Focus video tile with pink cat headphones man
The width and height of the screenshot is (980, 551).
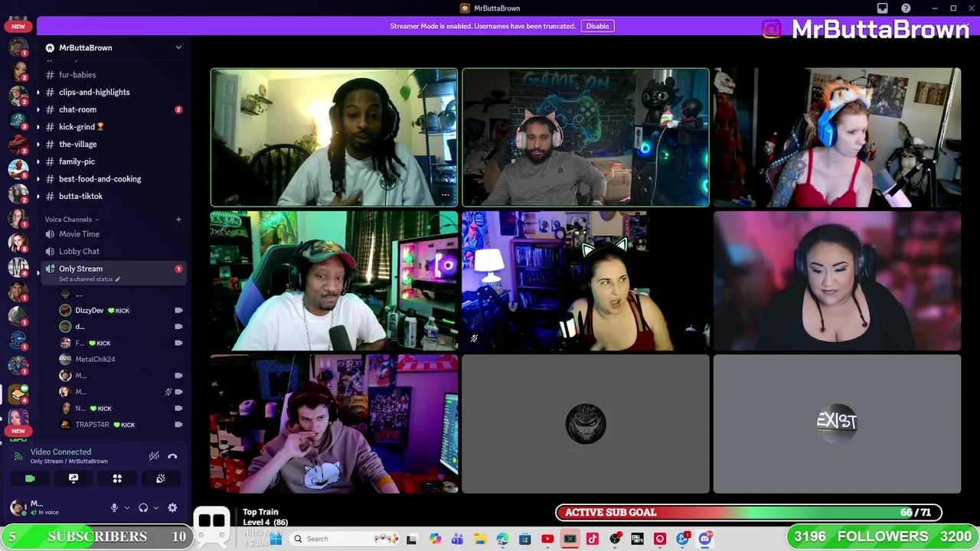coord(586,138)
